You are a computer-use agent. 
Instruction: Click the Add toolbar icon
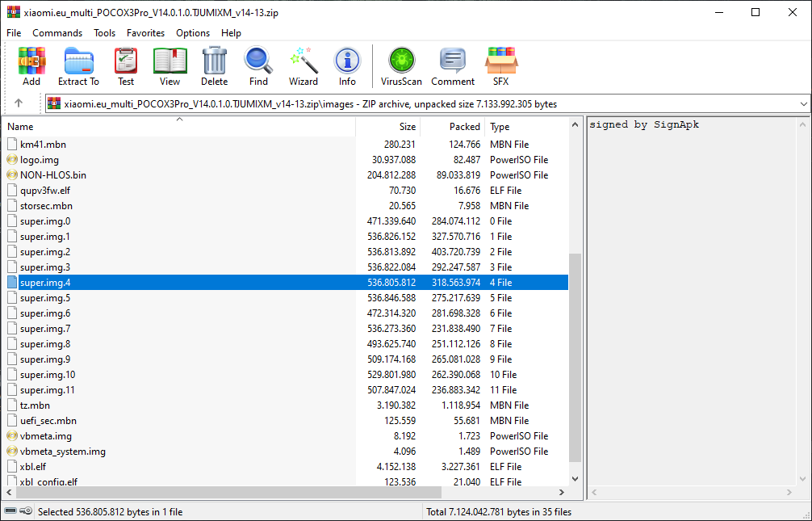pos(31,66)
